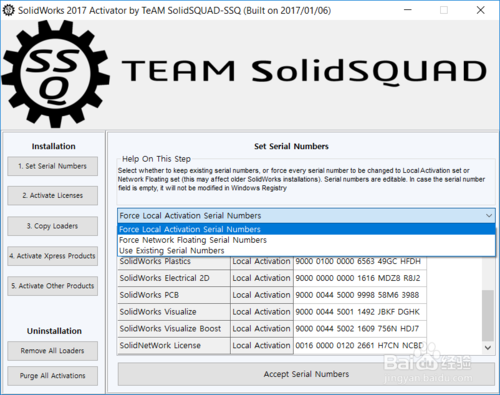Click the 'Accept Serial Numbers' button

(x=306, y=374)
